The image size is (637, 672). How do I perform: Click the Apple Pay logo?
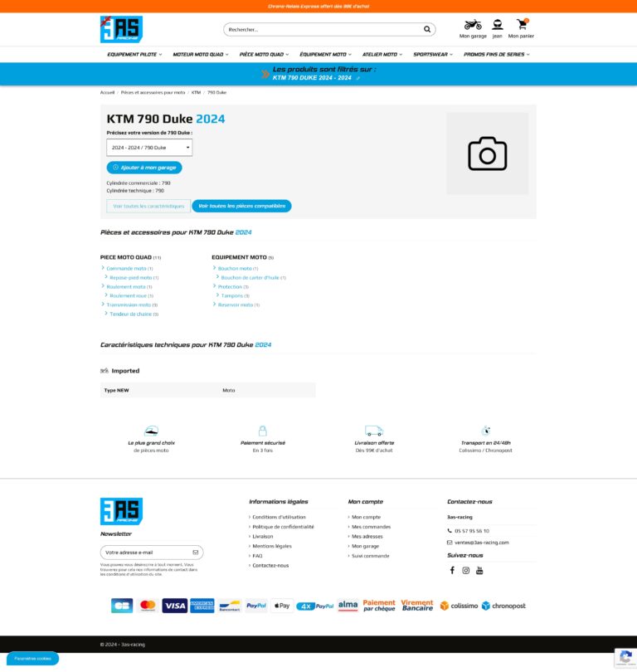(282, 606)
